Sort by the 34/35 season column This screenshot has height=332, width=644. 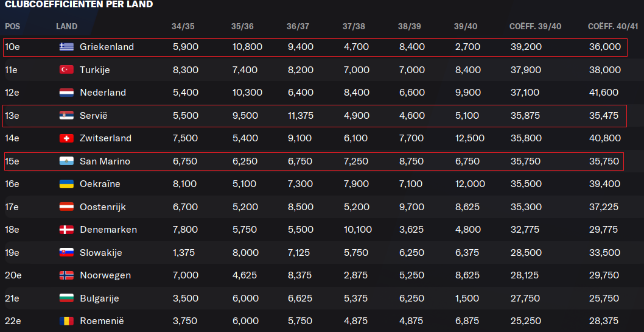(x=183, y=26)
